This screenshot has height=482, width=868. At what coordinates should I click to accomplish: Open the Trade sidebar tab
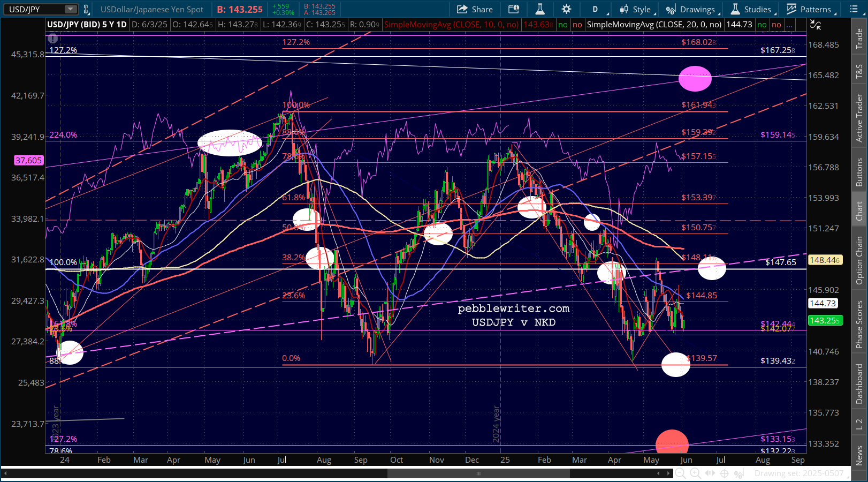[859, 39]
